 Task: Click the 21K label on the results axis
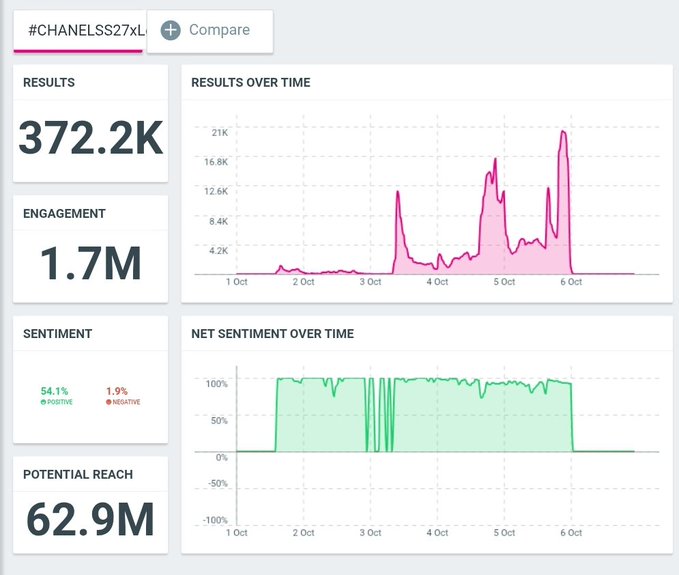[x=220, y=132]
